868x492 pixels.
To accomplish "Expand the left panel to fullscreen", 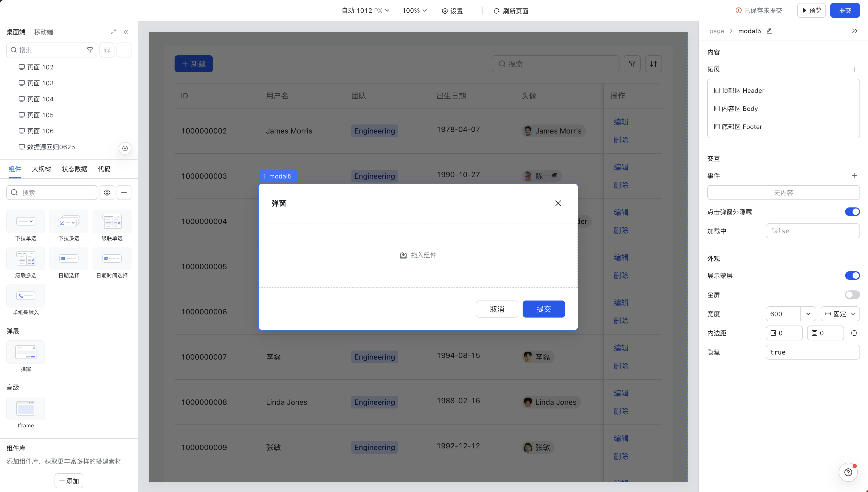I will pos(113,32).
